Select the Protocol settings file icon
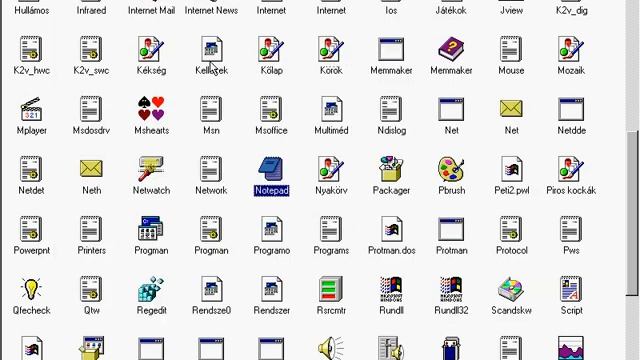The image size is (640, 360). [x=511, y=229]
